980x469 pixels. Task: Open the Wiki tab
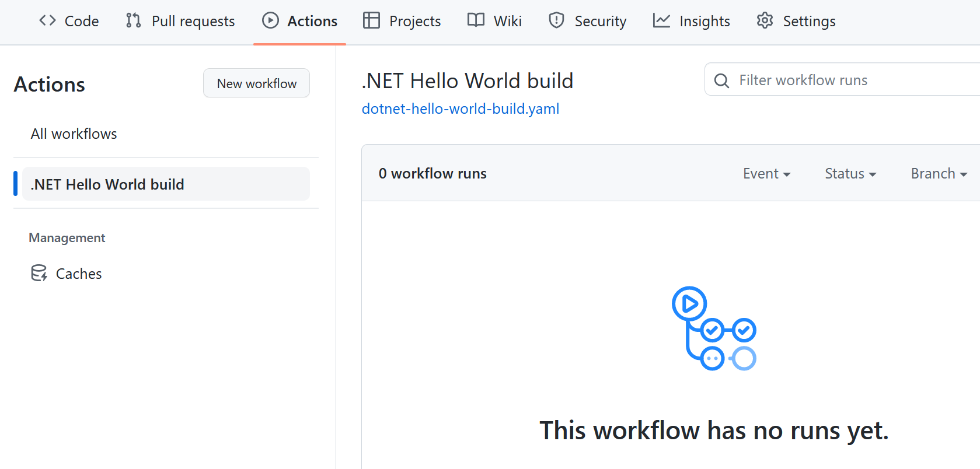495,21
